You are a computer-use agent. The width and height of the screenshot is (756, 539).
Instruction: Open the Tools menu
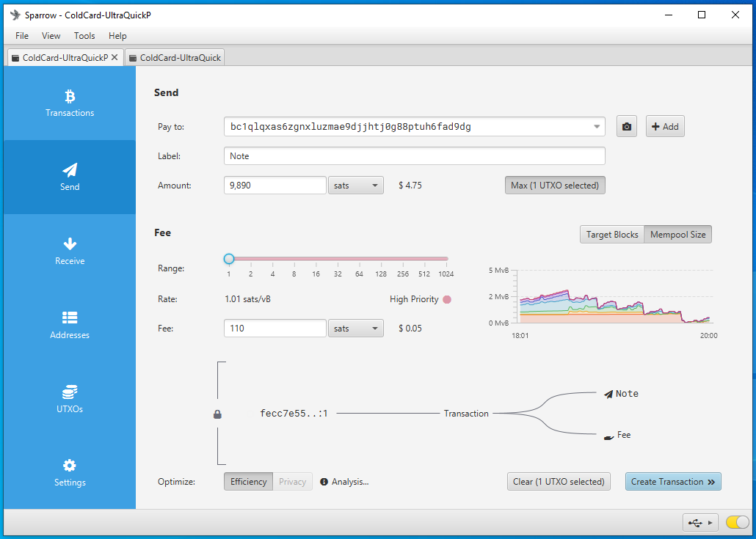84,36
